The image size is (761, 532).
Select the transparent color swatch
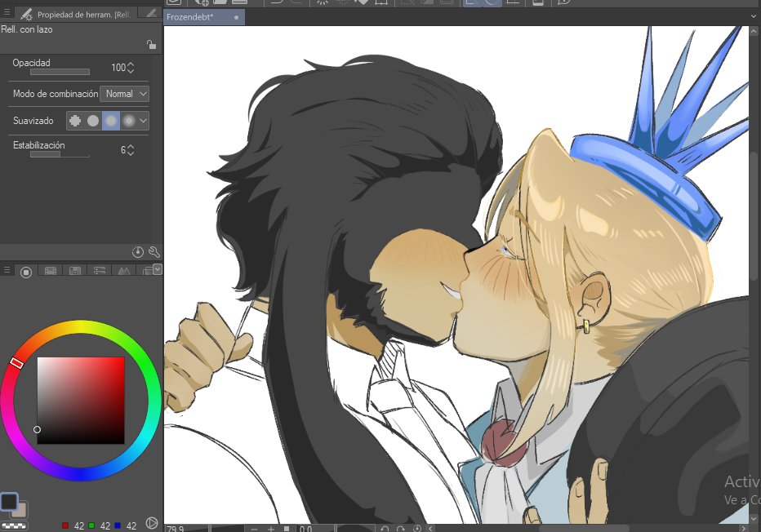pos(15,526)
